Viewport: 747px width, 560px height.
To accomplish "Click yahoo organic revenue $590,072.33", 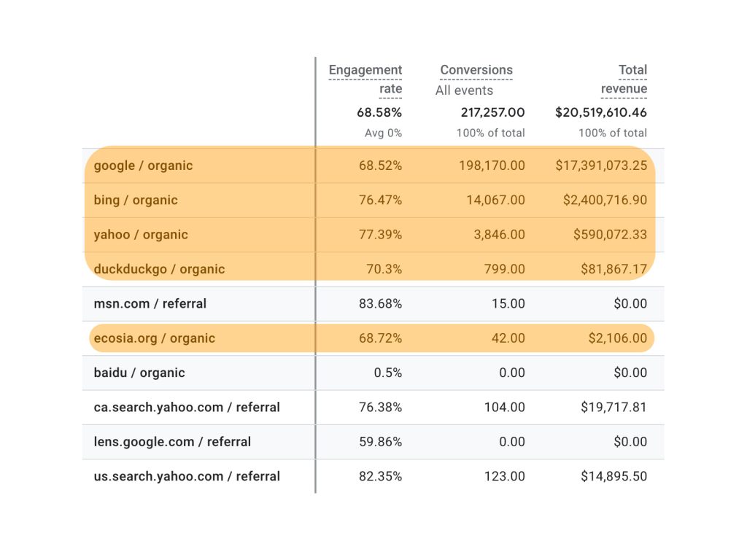I will tap(611, 235).
